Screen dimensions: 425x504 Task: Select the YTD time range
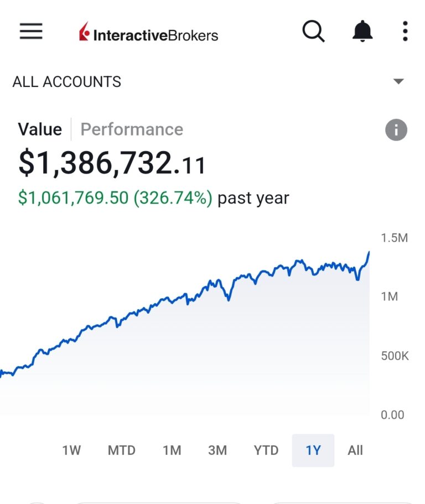click(266, 450)
